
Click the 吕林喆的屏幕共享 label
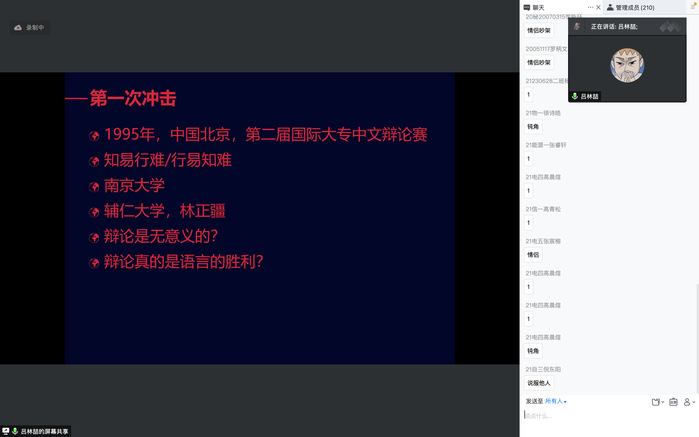45,432
